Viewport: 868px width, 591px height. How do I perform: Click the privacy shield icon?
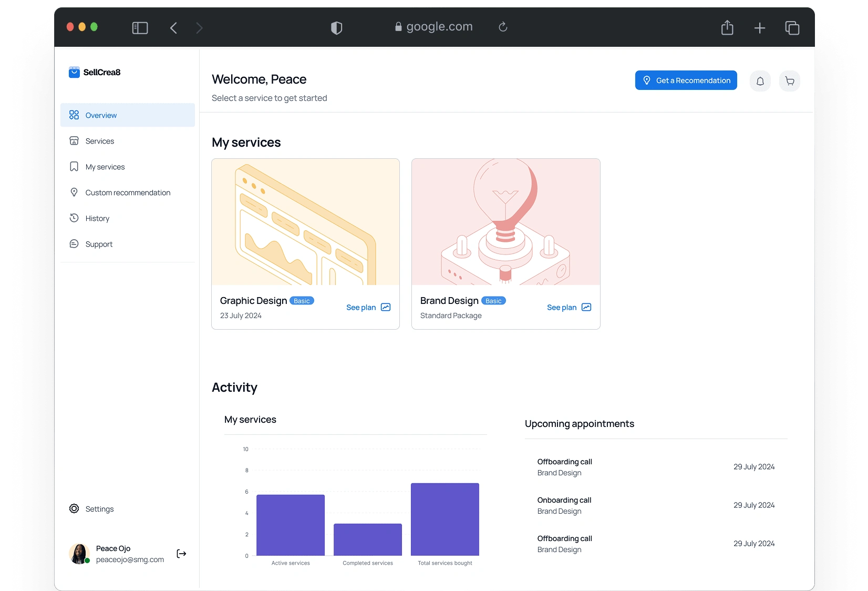pyautogui.click(x=336, y=28)
